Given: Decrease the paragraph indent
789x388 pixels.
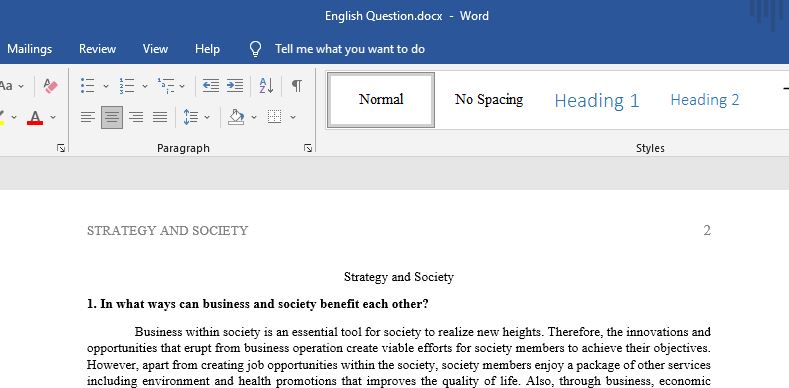Looking at the screenshot, I should (210, 86).
